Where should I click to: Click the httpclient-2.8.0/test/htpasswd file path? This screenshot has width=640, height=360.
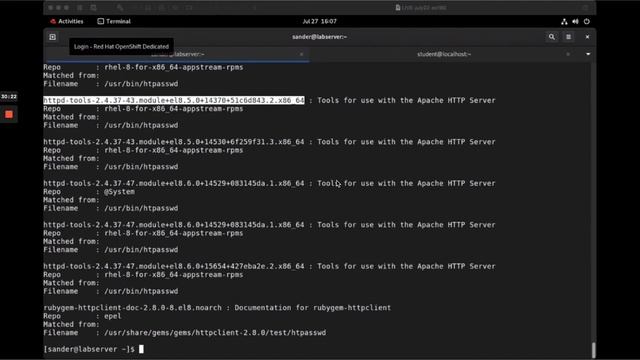click(215, 333)
